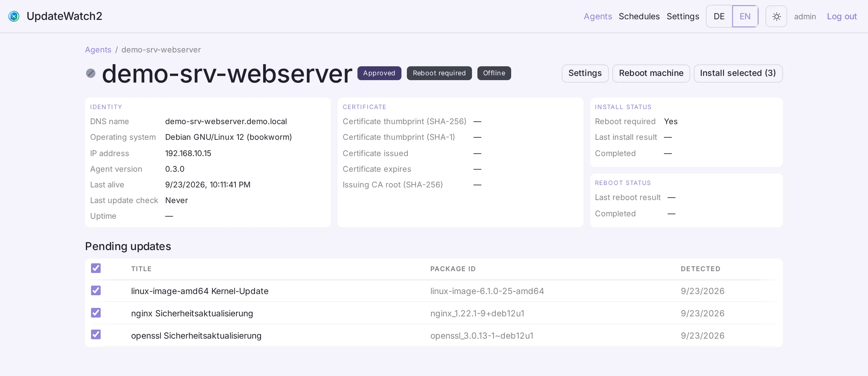Click the Certificate issued label
The width and height of the screenshot is (868, 376).
click(x=375, y=153)
